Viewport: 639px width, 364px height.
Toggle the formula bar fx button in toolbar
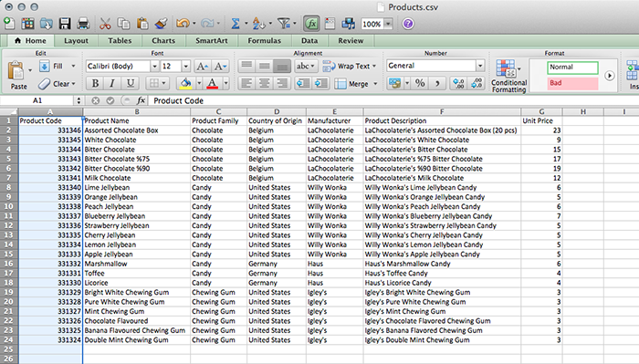[311, 24]
